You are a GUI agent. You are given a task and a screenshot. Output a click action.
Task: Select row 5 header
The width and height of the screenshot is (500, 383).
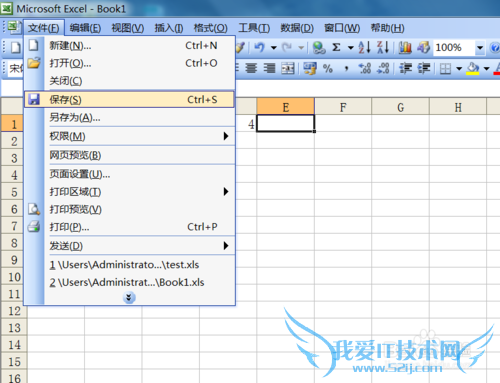tap(14, 192)
